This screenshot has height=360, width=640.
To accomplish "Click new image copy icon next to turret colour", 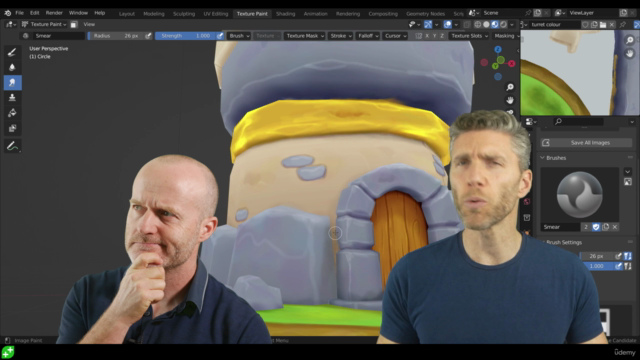I will [594, 24].
